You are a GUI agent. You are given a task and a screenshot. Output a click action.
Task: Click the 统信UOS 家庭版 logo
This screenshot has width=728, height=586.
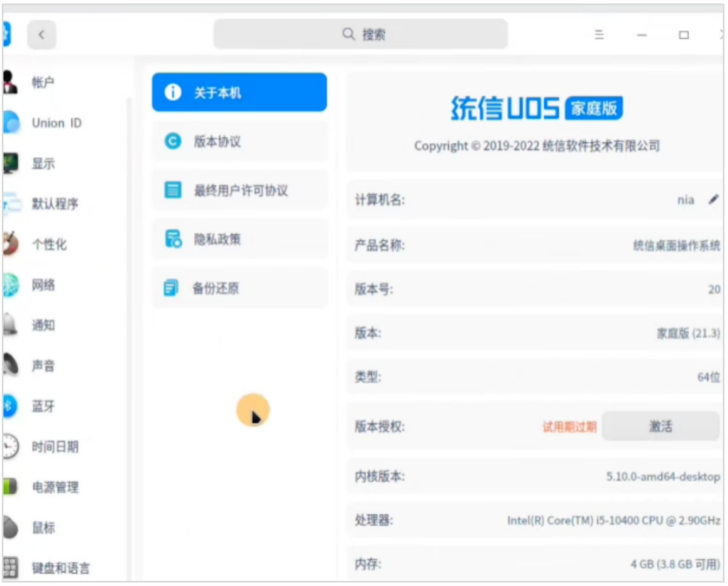[536, 108]
